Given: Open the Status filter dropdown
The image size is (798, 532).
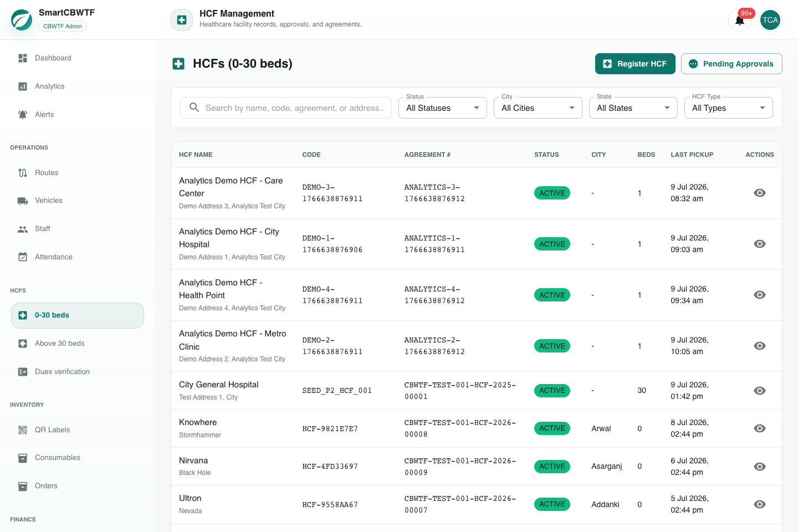Looking at the screenshot, I should click(x=443, y=108).
